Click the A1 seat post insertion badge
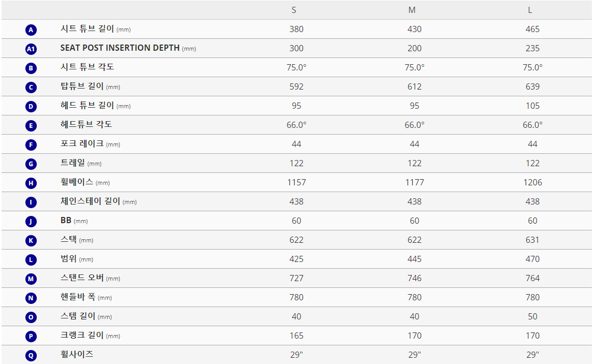The image size is (593, 364). pyautogui.click(x=31, y=49)
